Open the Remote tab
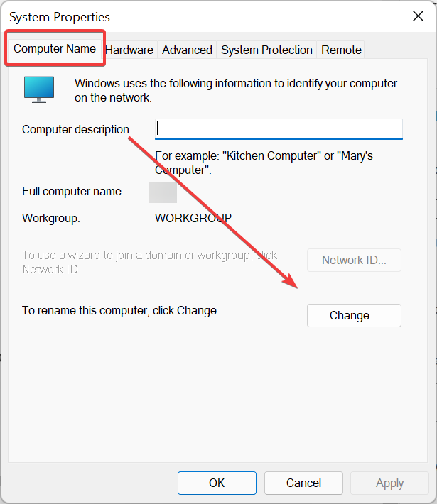Screen dimensions: 437x504 tap(341, 50)
